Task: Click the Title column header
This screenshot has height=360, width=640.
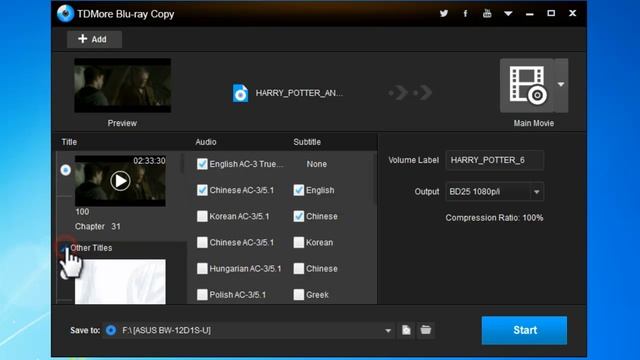Action: pyautogui.click(x=69, y=142)
